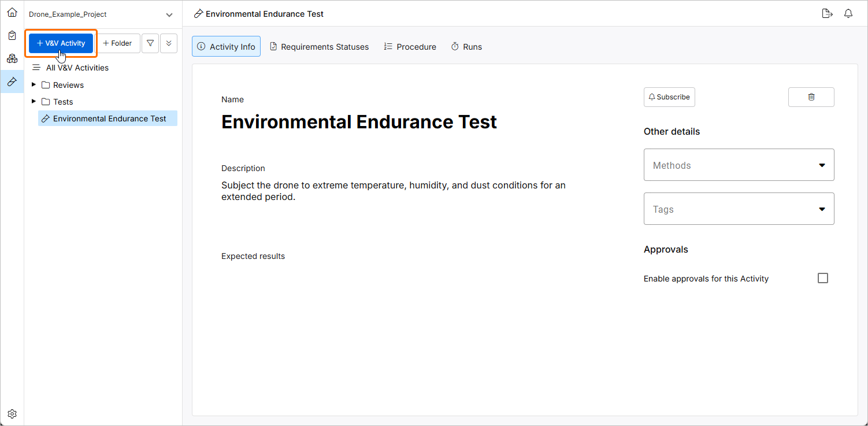Switch to the Procedure tab
Viewport: 868px width, 426px height.
pos(410,47)
